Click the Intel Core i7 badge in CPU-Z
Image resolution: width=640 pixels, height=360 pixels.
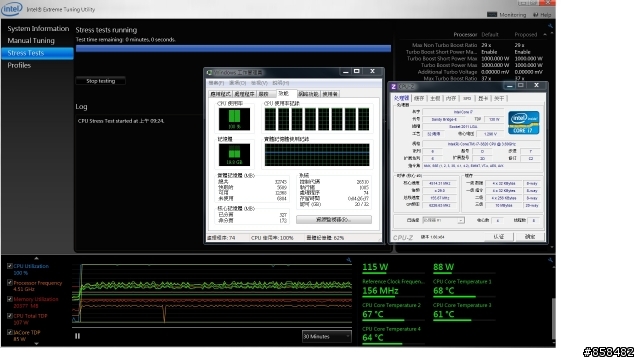[523, 122]
